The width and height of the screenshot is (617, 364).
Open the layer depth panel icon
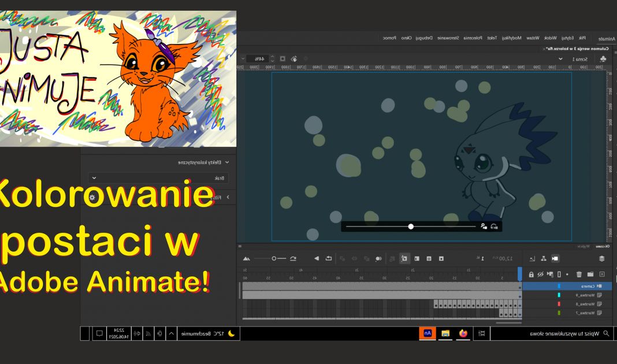(532, 258)
